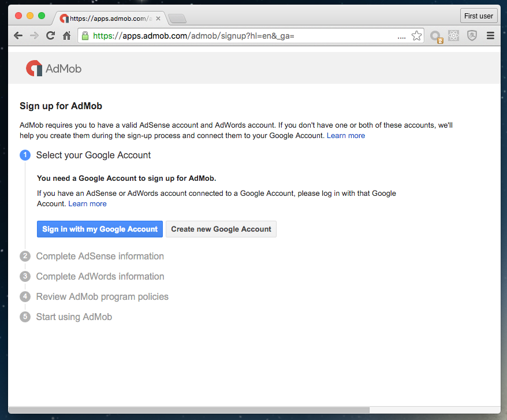The height and width of the screenshot is (420, 507).
Task: Open the browser home page icon
Action: point(66,36)
